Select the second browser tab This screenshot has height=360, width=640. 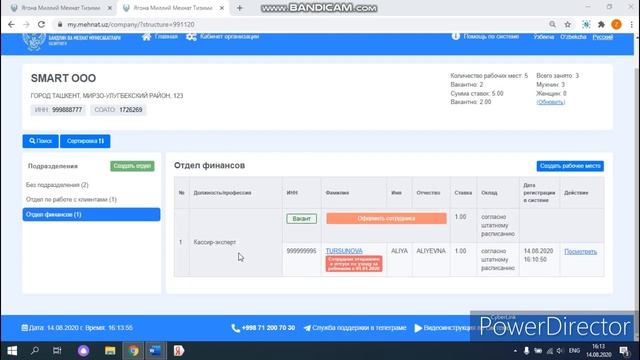click(173, 8)
